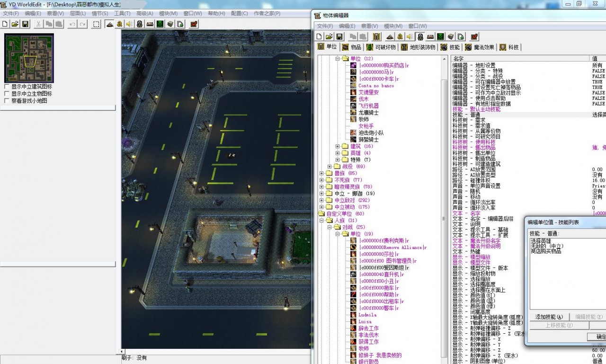Select 选择英雄 in skill list
This screenshot has height=364, width=606.
(x=541, y=241)
